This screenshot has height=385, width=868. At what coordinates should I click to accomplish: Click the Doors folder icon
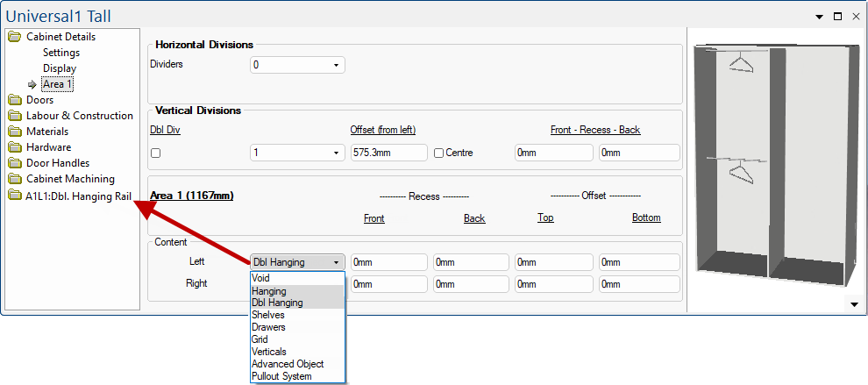point(15,100)
